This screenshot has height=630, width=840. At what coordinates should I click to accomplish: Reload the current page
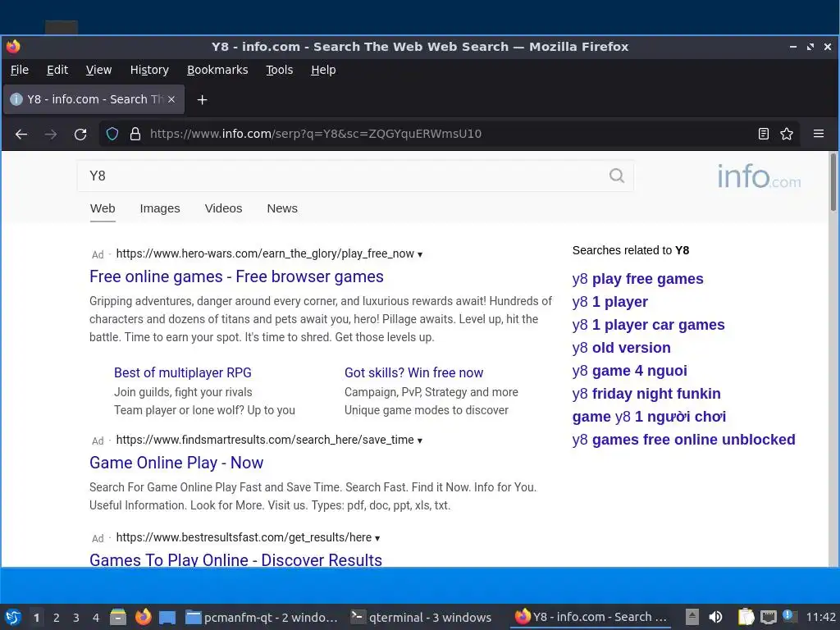pos(80,134)
